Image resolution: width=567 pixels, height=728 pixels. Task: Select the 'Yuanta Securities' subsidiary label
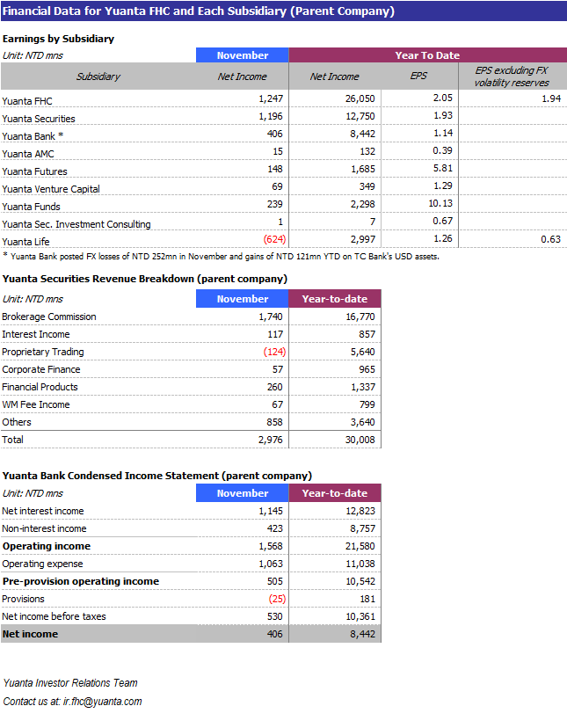[39, 119]
